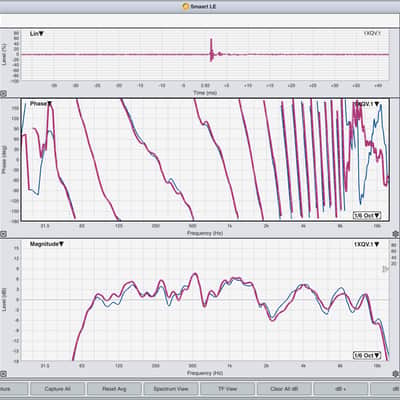Switch to Spectrum View
400x400 pixels.
point(171,389)
